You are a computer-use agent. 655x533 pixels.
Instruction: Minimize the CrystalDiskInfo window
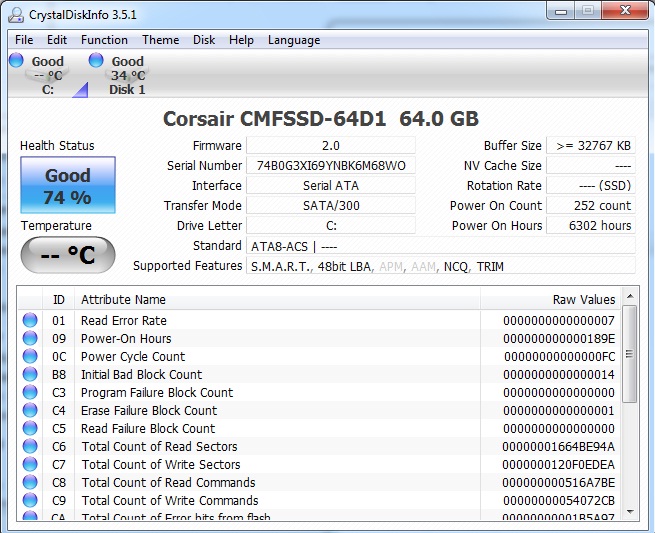click(561, 11)
